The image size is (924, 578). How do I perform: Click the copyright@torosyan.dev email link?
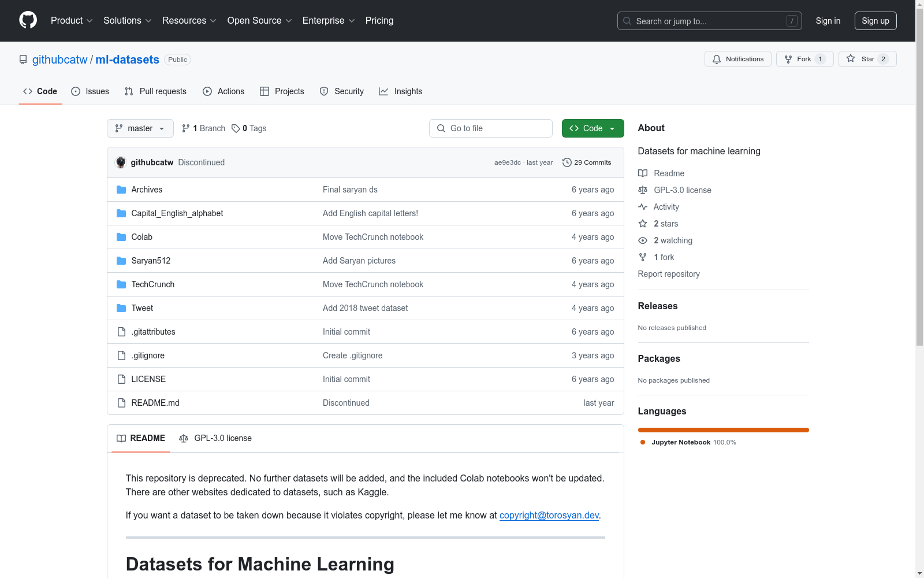[549, 515]
